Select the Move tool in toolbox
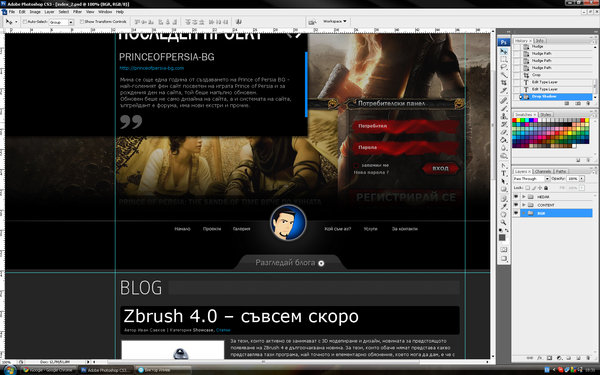 click(504, 51)
